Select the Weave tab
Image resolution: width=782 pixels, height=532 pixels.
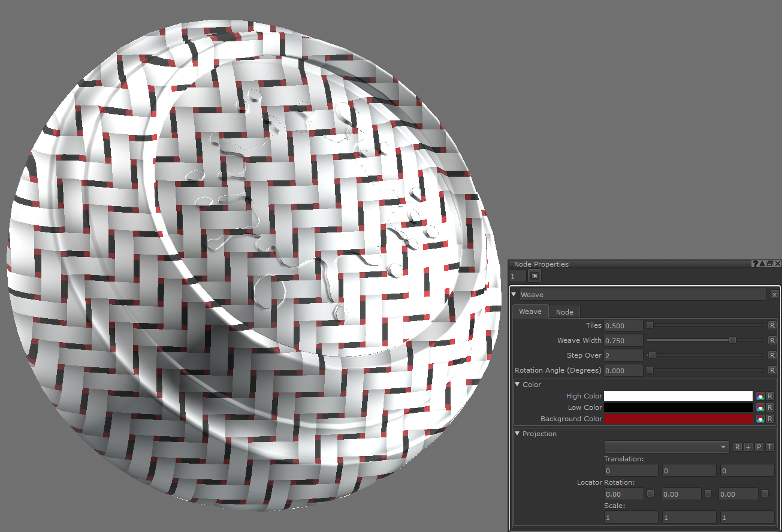pos(530,312)
